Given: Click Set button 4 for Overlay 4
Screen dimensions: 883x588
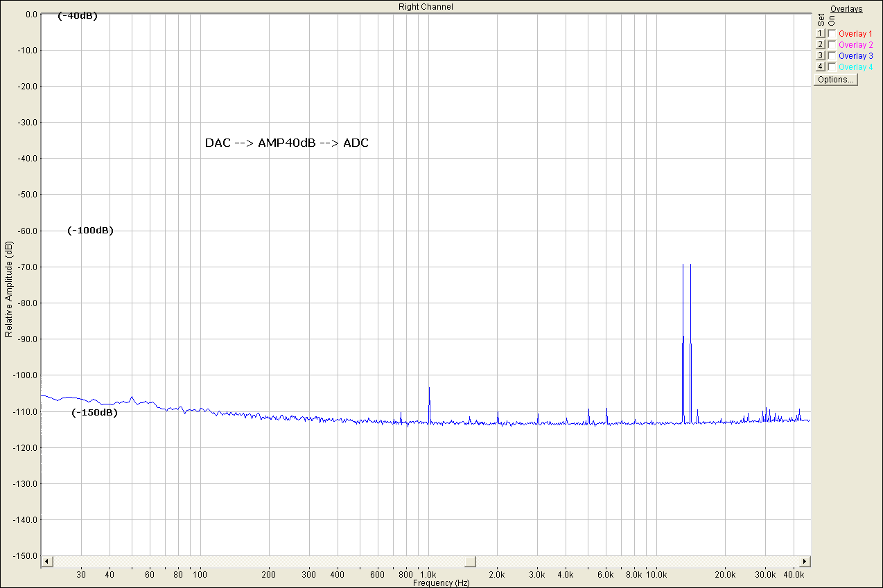Looking at the screenshot, I should [x=820, y=66].
